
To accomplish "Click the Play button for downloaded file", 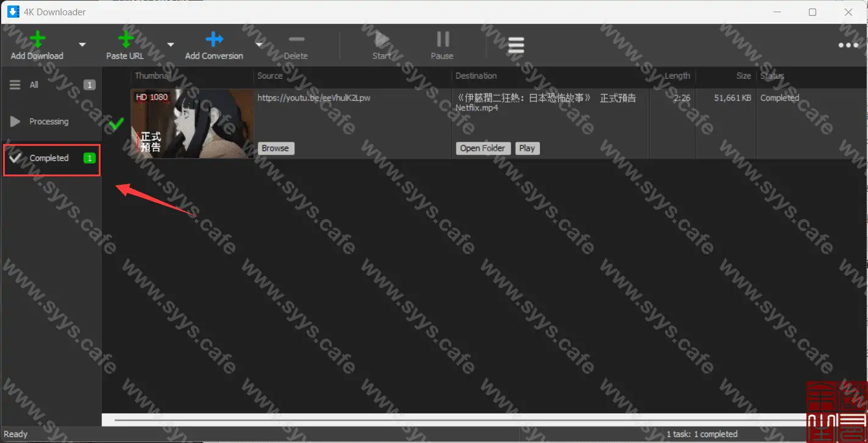I will point(527,148).
